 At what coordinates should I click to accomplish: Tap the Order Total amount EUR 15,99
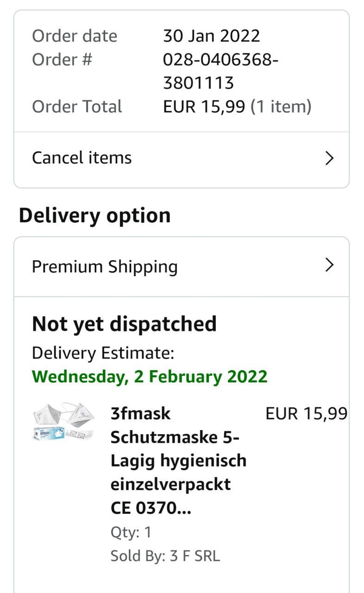pos(204,107)
